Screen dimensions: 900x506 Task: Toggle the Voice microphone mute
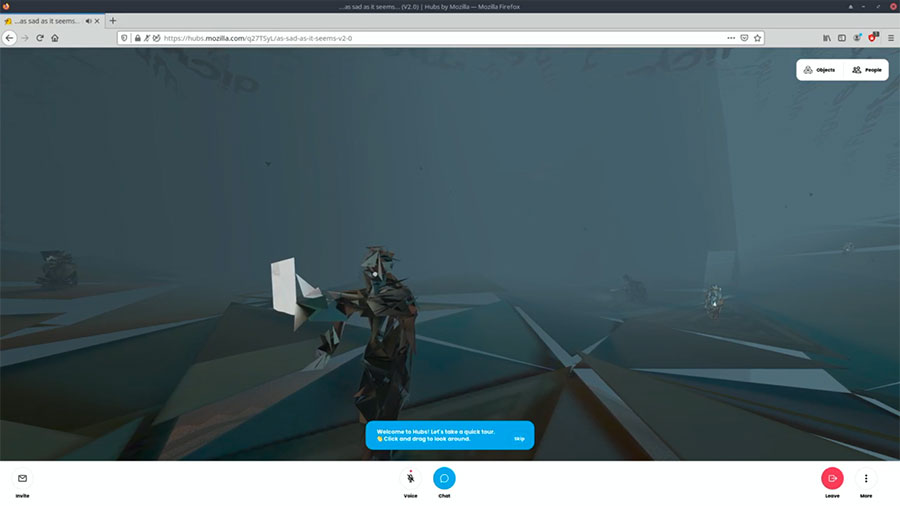[x=410, y=478]
